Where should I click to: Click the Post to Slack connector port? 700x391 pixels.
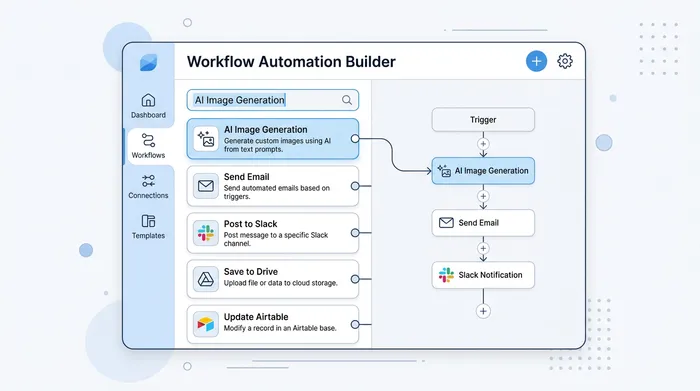pyautogui.click(x=355, y=233)
